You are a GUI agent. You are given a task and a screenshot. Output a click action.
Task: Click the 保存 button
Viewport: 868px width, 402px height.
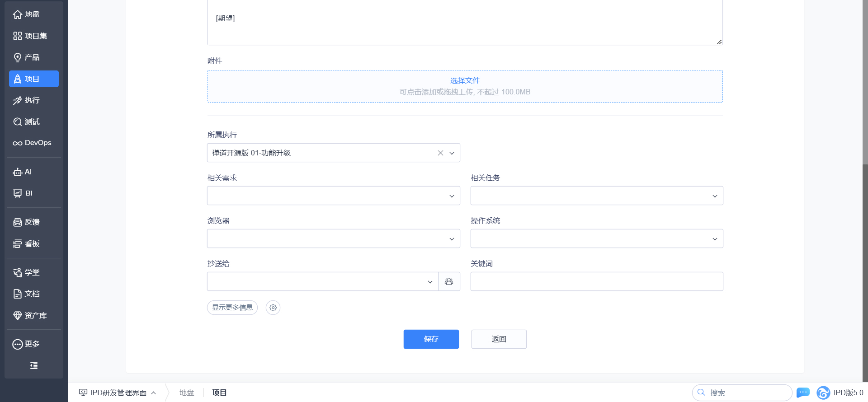click(431, 339)
